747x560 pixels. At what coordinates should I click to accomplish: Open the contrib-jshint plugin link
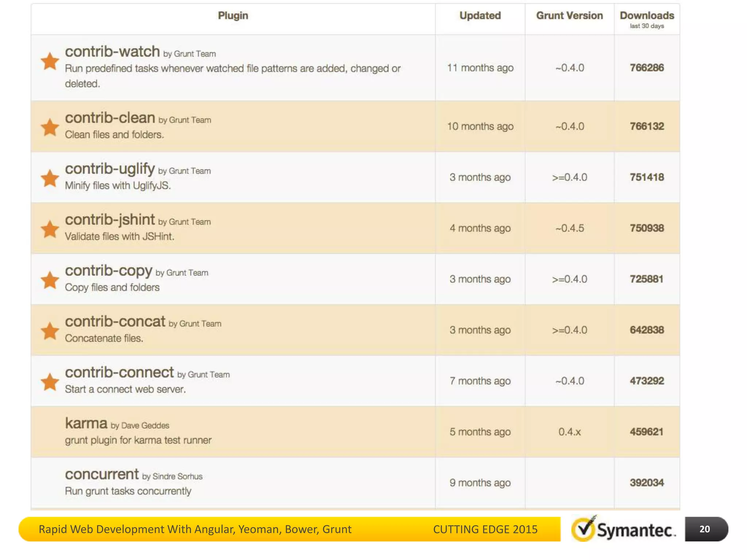point(110,220)
